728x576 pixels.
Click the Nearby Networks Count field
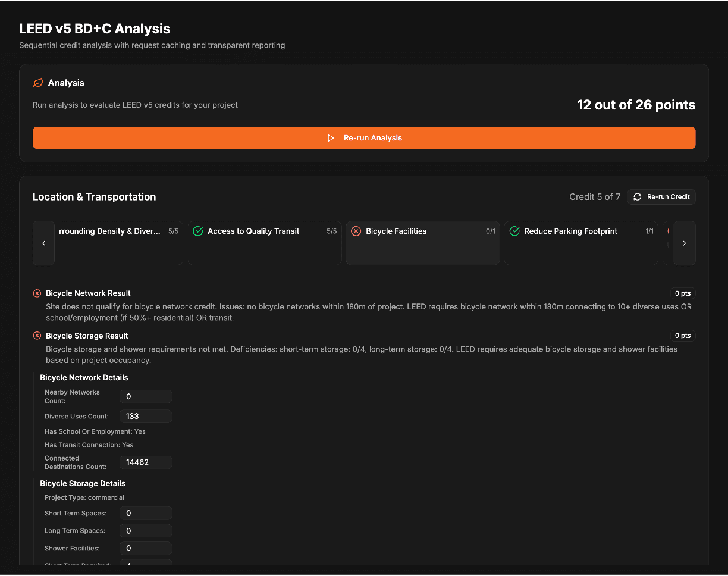tap(146, 397)
